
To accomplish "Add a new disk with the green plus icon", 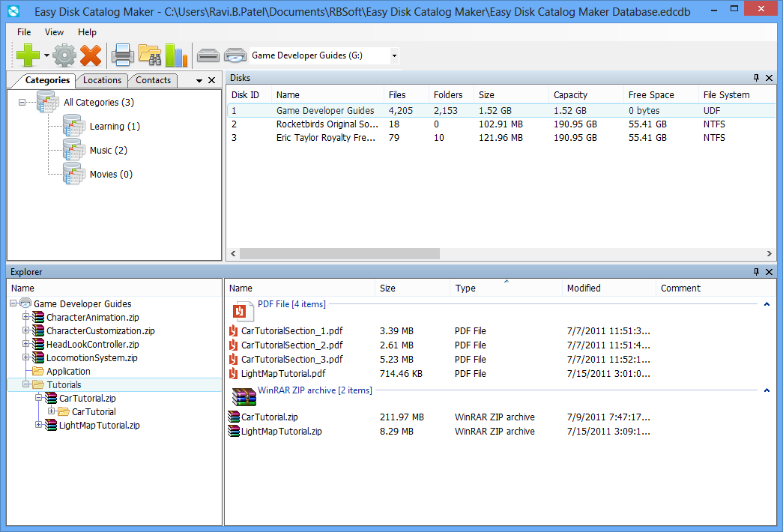I will 28,55.
